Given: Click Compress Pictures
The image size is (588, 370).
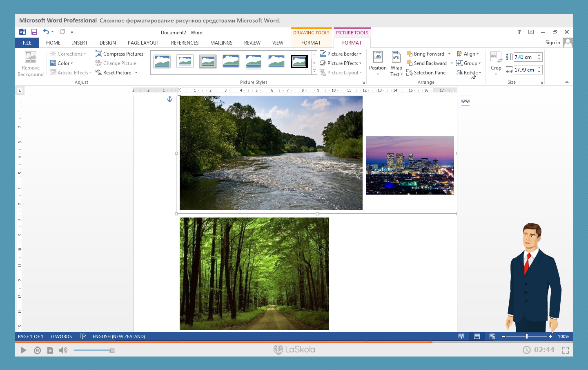Looking at the screenshot, I should click(119, 54).
